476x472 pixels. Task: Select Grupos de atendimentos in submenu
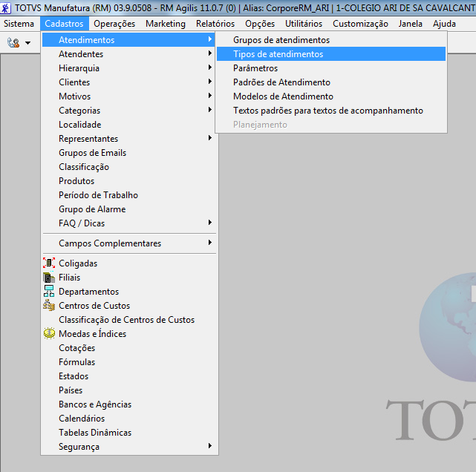tap(331, 40)
